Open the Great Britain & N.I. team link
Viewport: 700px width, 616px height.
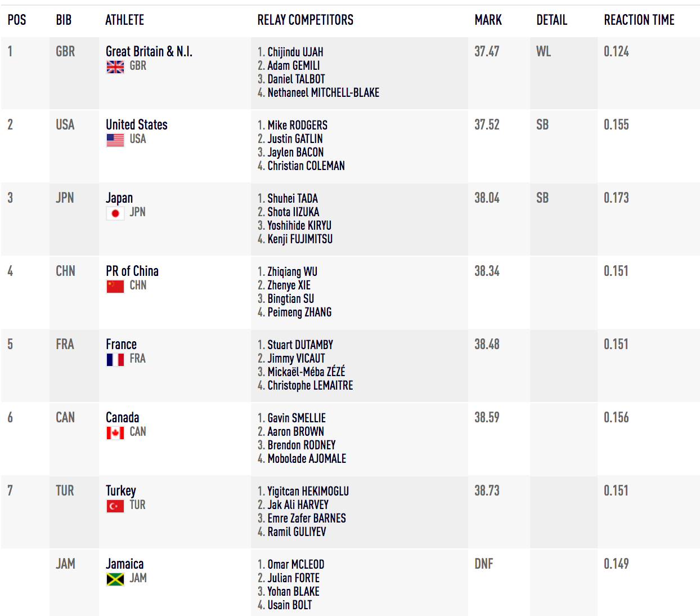149,52
